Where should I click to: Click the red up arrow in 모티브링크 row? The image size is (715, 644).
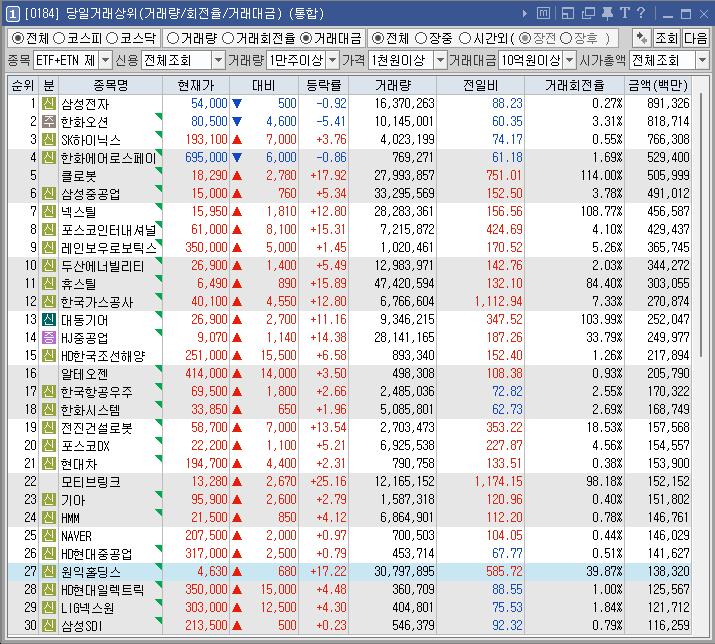pyautogui.click(x=237, y=482)
